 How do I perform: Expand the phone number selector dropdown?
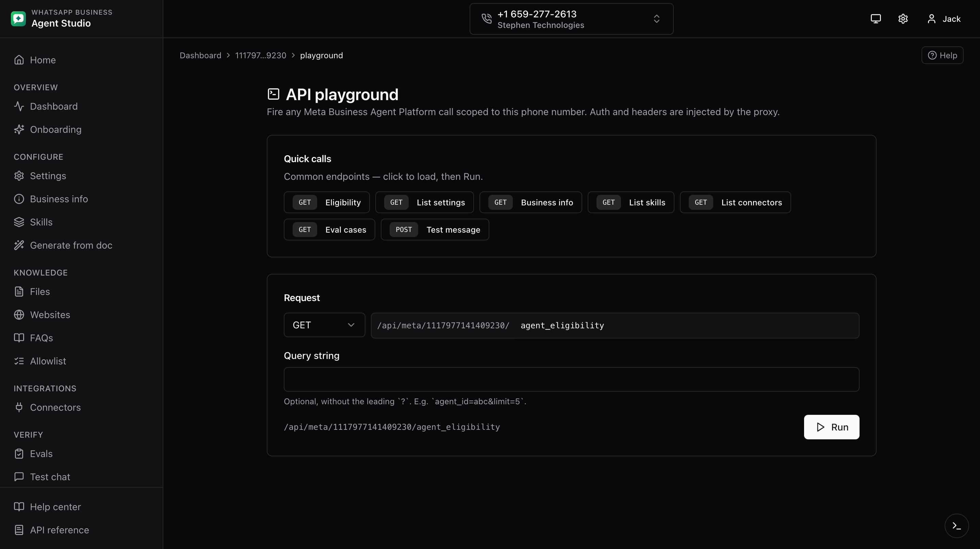571,19
